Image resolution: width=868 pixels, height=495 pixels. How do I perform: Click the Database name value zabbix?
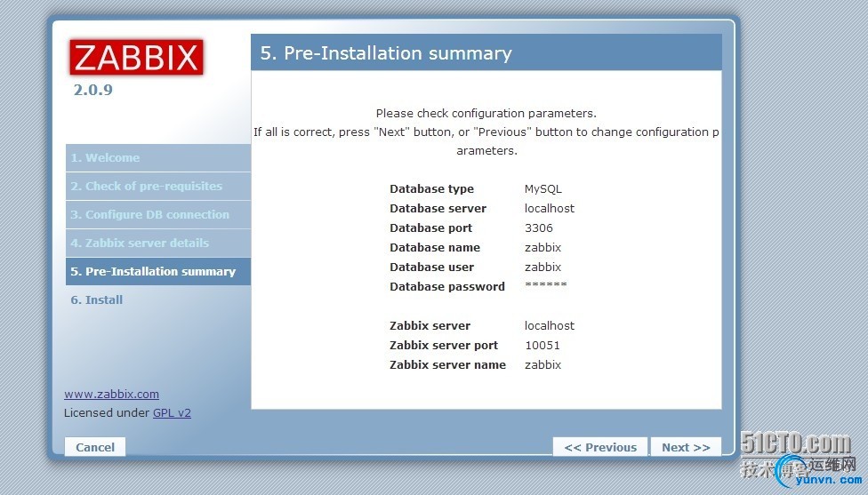tap(542, 247)
